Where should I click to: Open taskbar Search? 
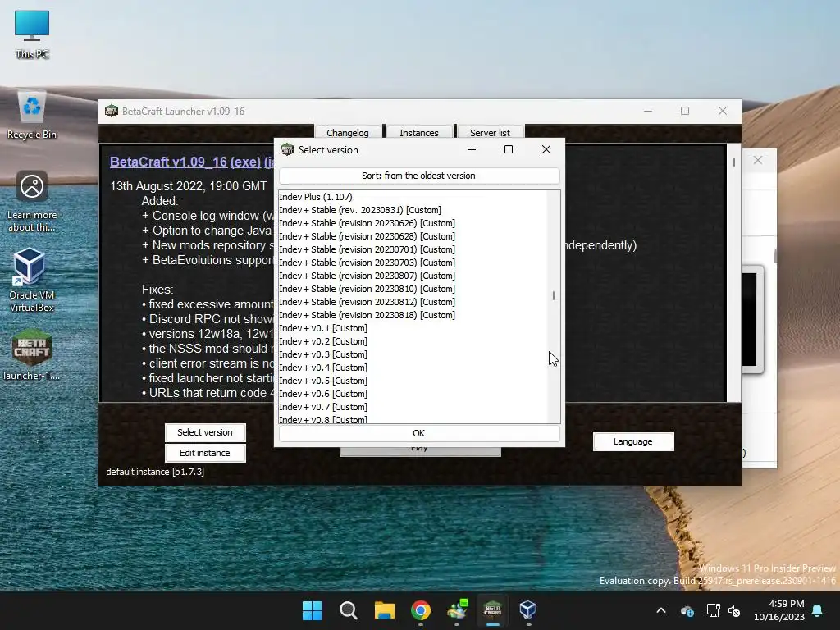tap(348, 610)
